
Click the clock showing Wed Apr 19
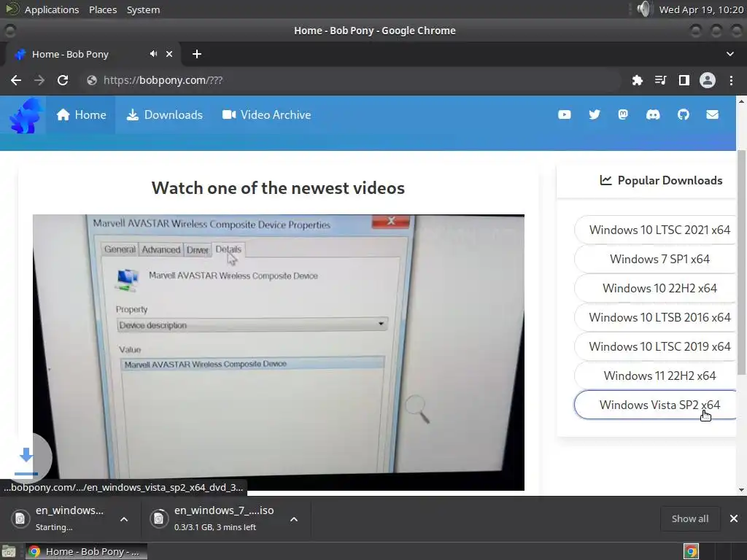point(701,9)
